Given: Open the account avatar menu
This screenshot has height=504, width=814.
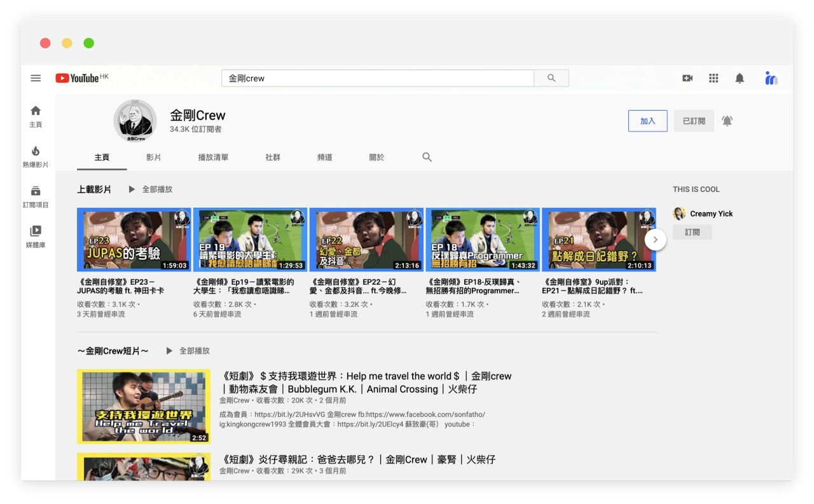Looking at the screenshot, I should 771,78.
